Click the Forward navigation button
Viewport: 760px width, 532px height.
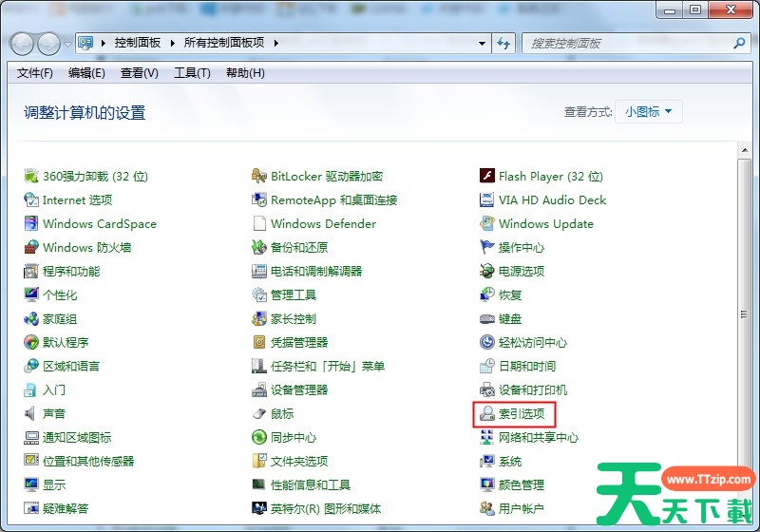pos(49,44)
